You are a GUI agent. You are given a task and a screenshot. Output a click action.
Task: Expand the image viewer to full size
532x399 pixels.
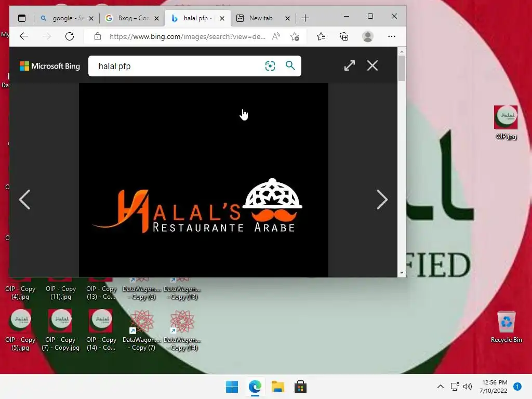pos(350,65)
